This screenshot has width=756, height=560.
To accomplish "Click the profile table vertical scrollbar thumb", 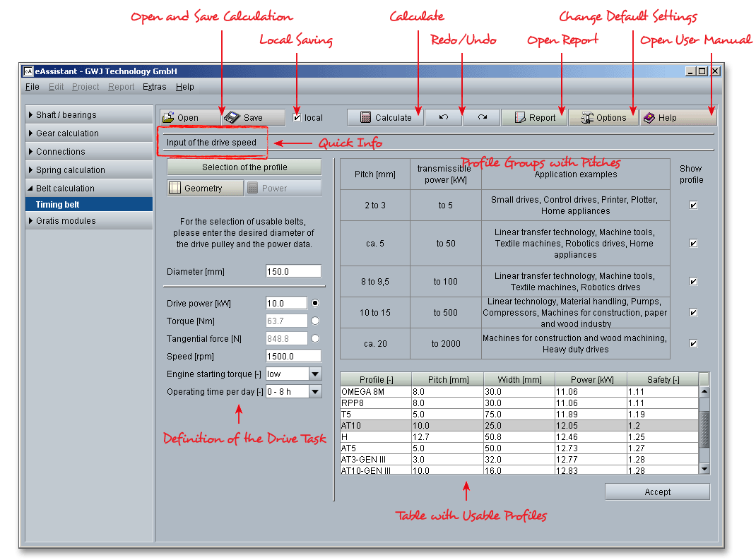I will tap(704, 429).
